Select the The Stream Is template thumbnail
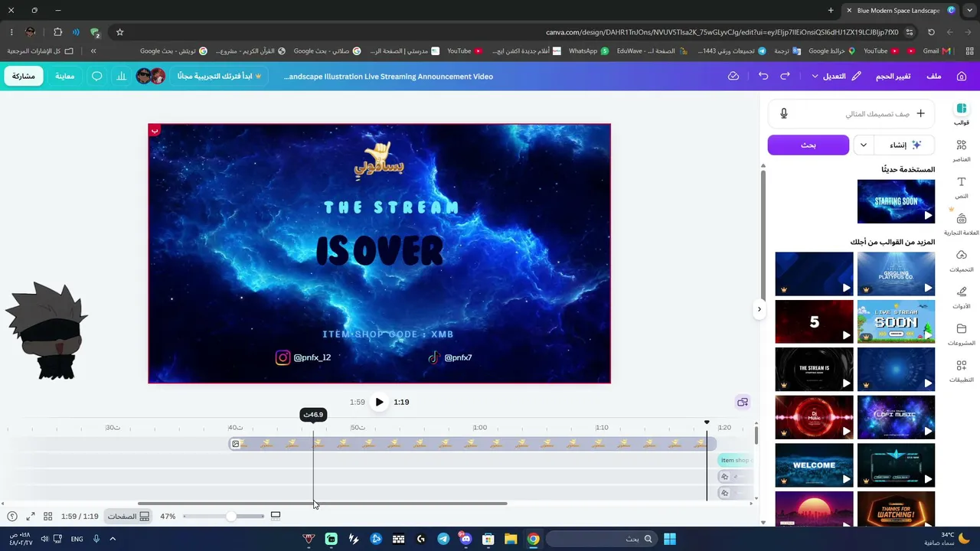 814,369
